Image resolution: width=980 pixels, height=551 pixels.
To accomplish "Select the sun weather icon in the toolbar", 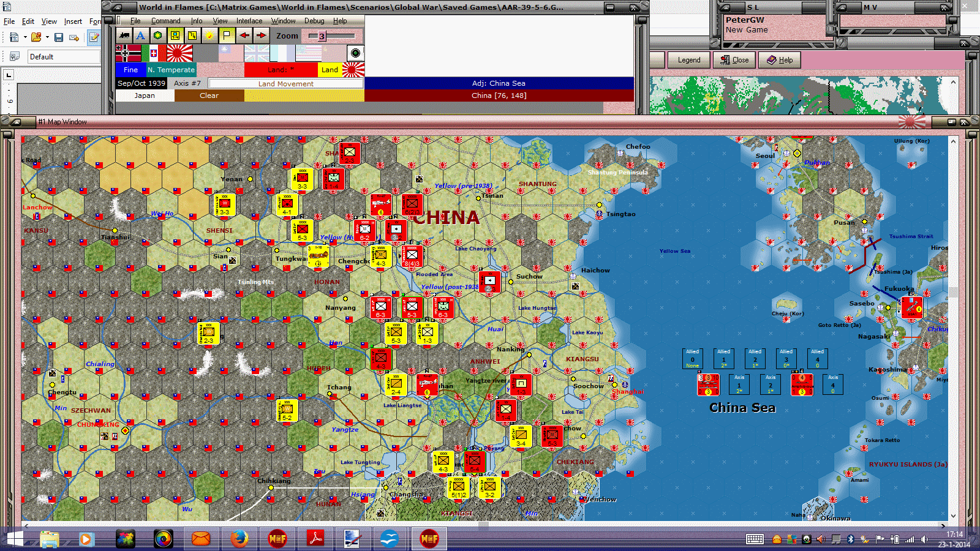I will (x=208, y=36).
